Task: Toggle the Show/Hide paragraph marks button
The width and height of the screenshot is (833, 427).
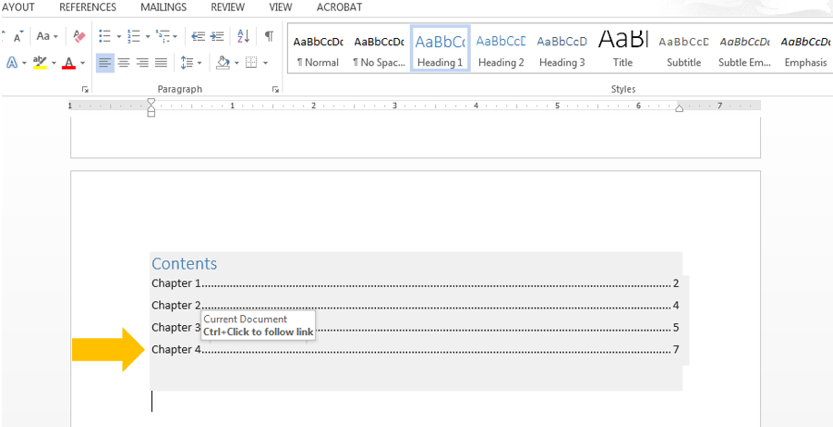Action: coord(269,37)
